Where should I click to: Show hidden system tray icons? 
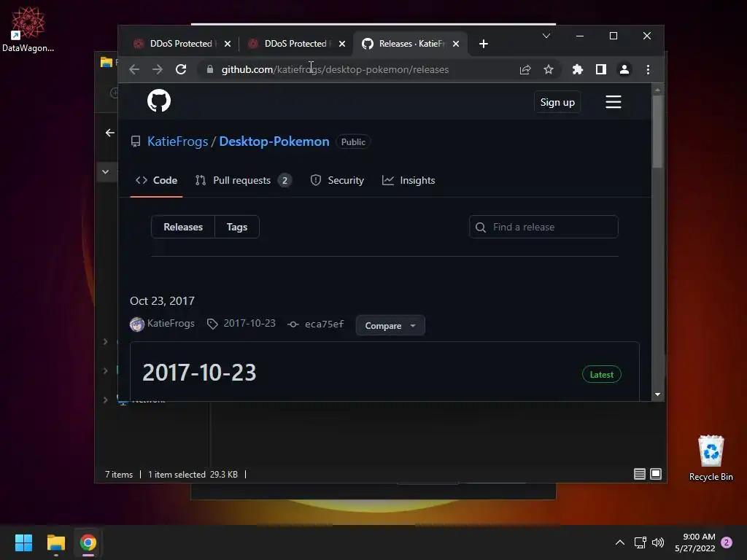tap(620, 542)
